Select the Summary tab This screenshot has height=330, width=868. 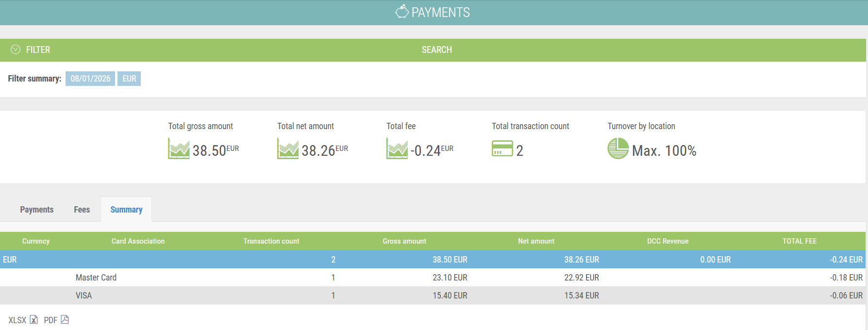click(126, 210)
